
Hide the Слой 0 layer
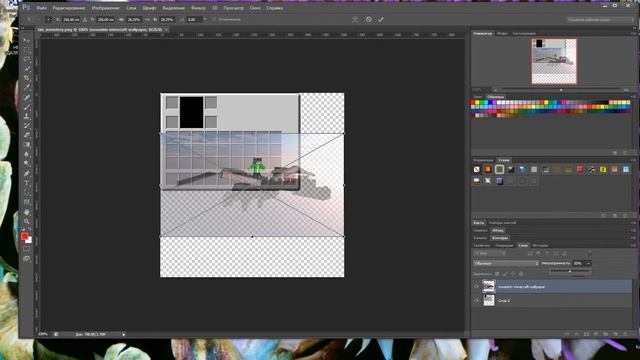(x=476, y=300)
